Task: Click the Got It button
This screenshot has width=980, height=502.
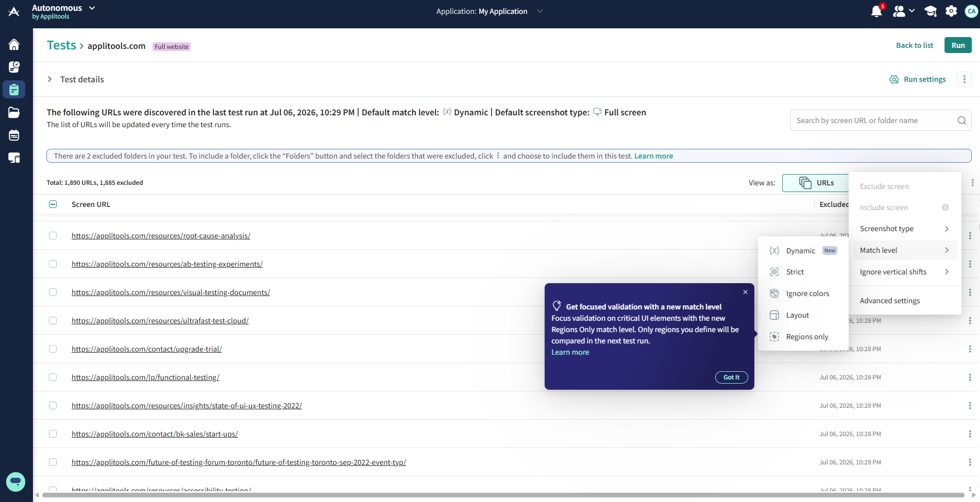Action: (x=731, y=377)
